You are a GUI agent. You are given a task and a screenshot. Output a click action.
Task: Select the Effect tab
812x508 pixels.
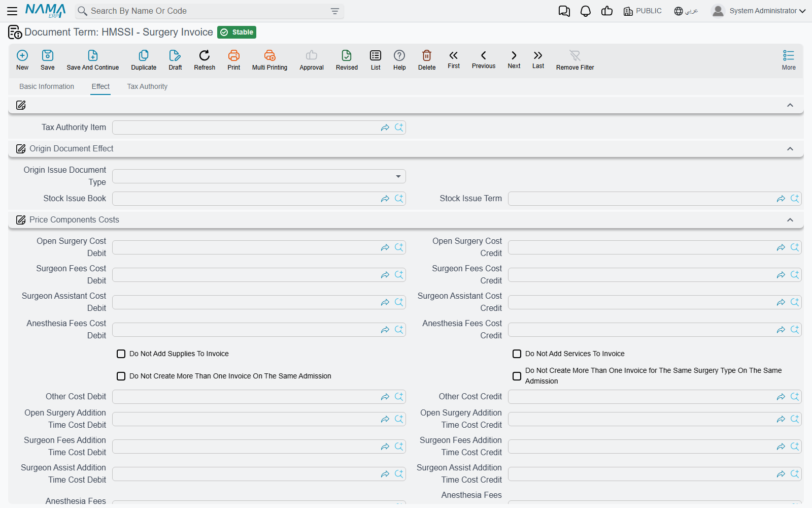click(100, 86)
